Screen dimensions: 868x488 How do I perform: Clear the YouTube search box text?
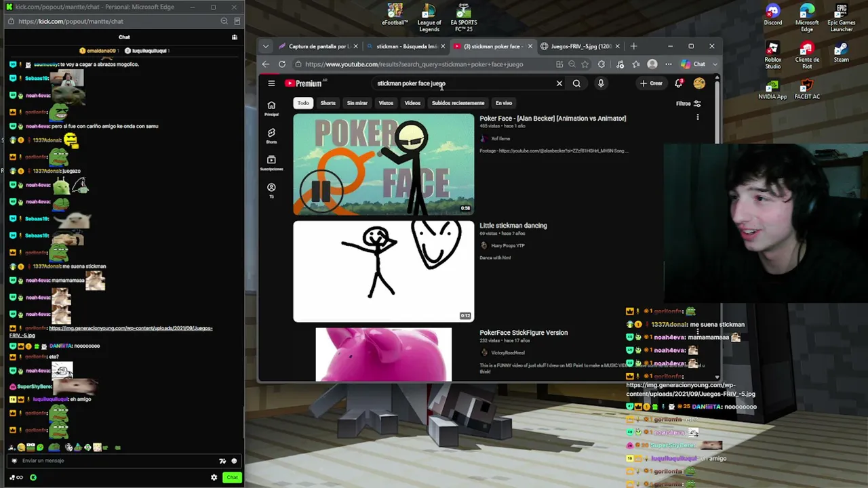click(559, 83)
